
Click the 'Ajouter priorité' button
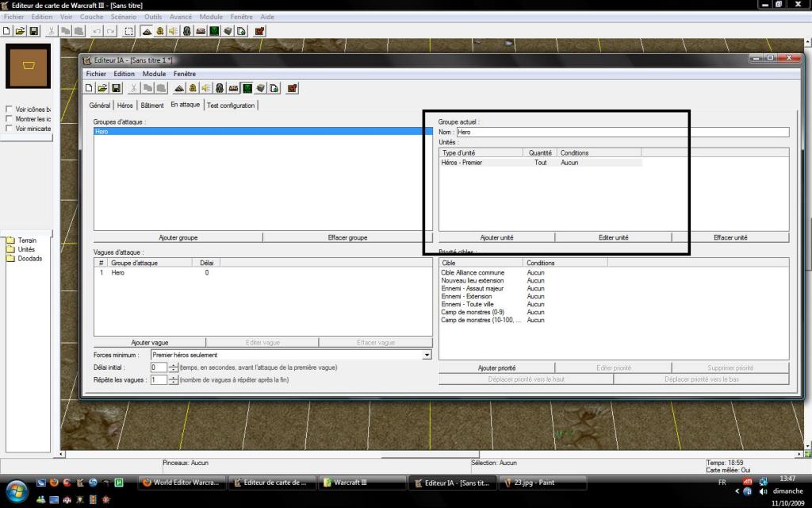496,368
